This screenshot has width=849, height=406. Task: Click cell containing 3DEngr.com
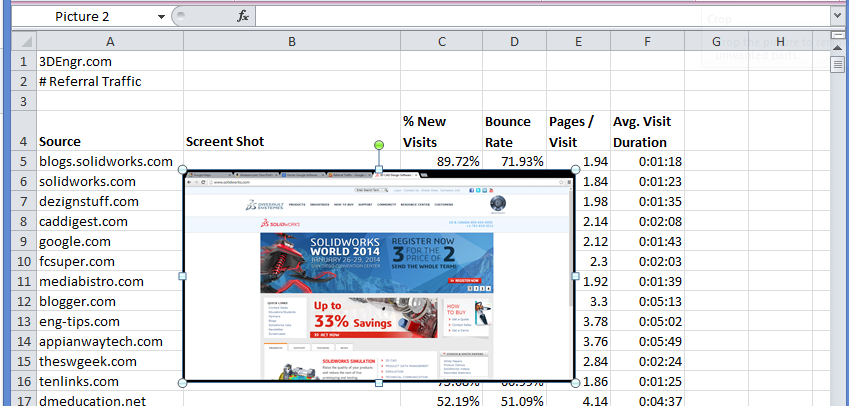(110, 61)
